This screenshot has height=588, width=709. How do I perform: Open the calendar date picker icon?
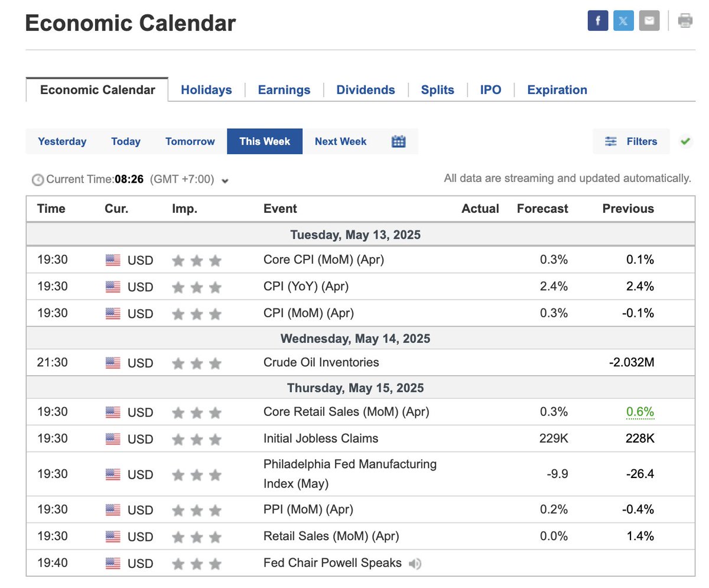(399, 142)
